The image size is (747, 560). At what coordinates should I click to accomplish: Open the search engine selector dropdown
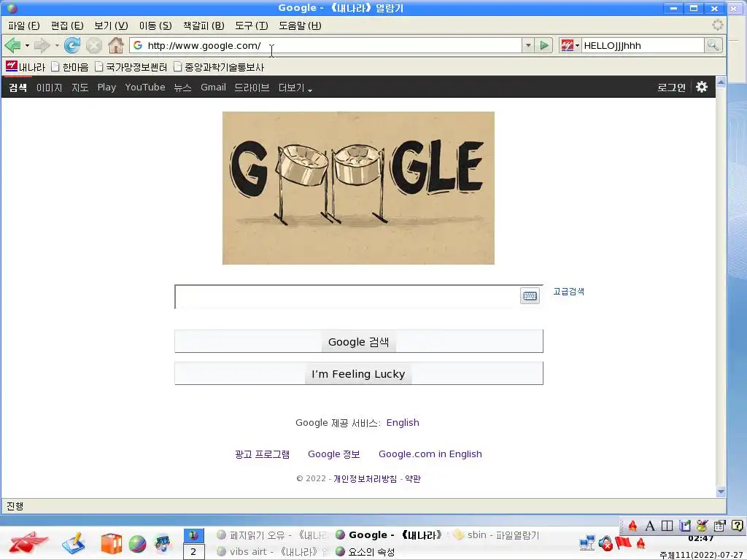569,46
